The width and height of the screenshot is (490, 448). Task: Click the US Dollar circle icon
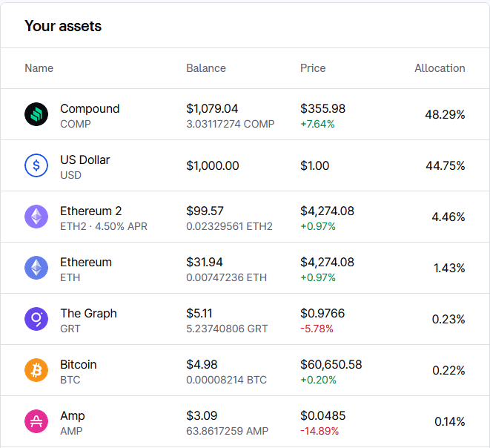(36, 165)
